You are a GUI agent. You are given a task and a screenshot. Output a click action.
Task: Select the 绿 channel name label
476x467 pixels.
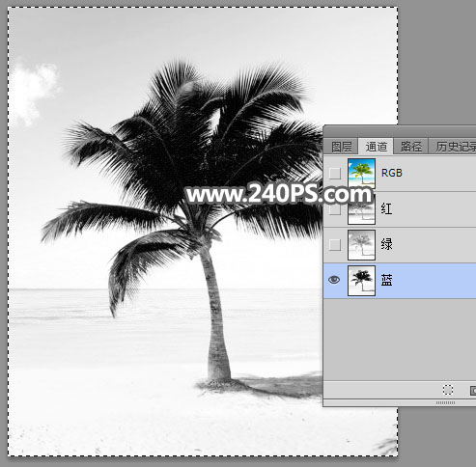[386, 244]
